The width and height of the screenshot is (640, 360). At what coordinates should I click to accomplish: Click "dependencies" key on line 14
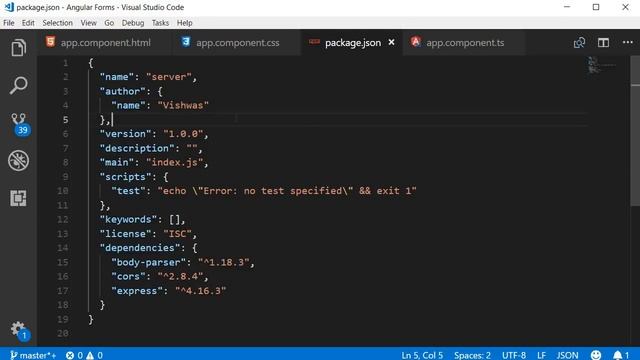(x=140, y=248)
